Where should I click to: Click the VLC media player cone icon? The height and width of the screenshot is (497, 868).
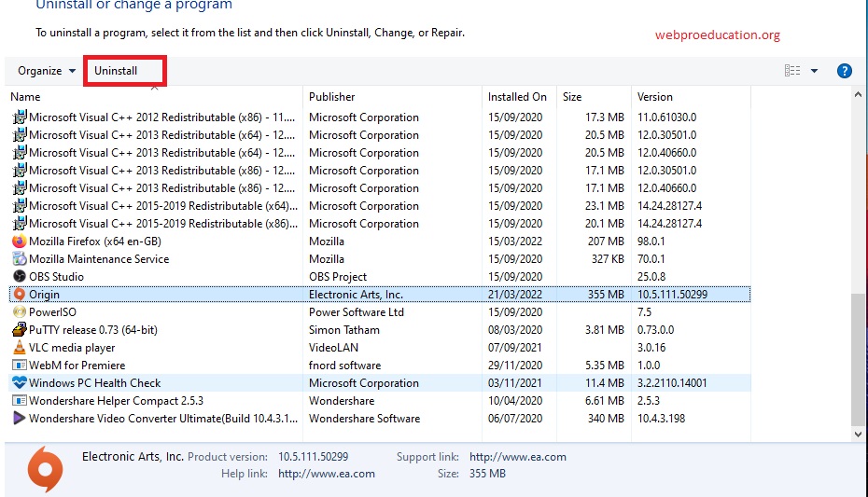pyautogui.click(x=19, y=347)
